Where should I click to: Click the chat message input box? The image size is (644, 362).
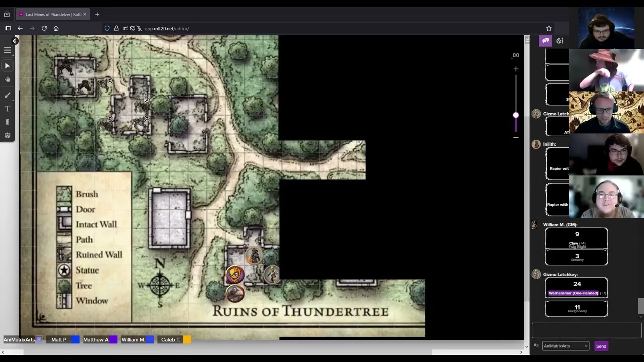click(x=587, y=330)
